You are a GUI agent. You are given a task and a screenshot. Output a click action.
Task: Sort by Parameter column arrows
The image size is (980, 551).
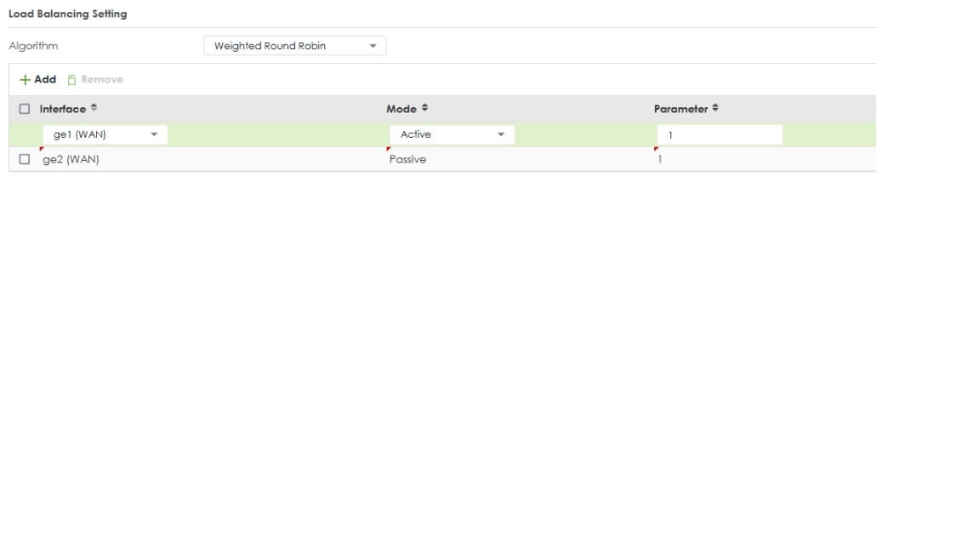click(715, 107)
